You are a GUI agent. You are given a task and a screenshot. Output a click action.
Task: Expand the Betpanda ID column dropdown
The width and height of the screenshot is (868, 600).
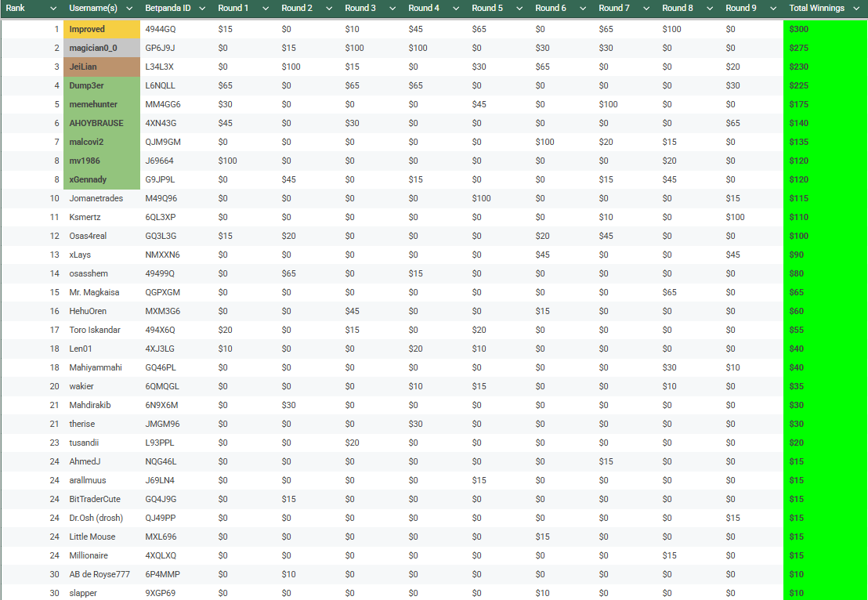point(201,9)
